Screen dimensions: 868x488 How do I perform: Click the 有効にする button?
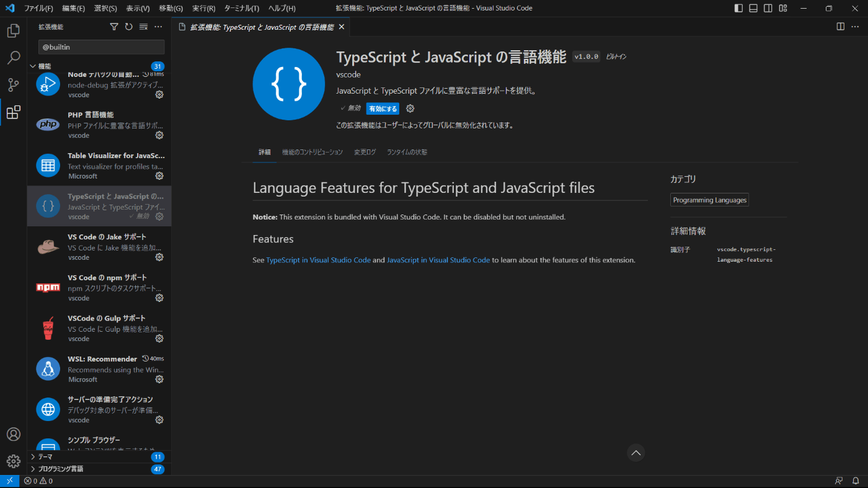383,109
